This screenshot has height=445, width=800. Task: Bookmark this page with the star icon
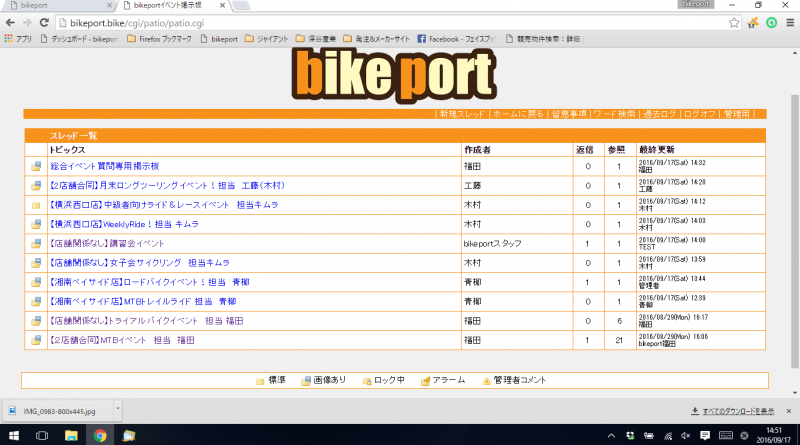pyautogui.click(x=734, y=22)
